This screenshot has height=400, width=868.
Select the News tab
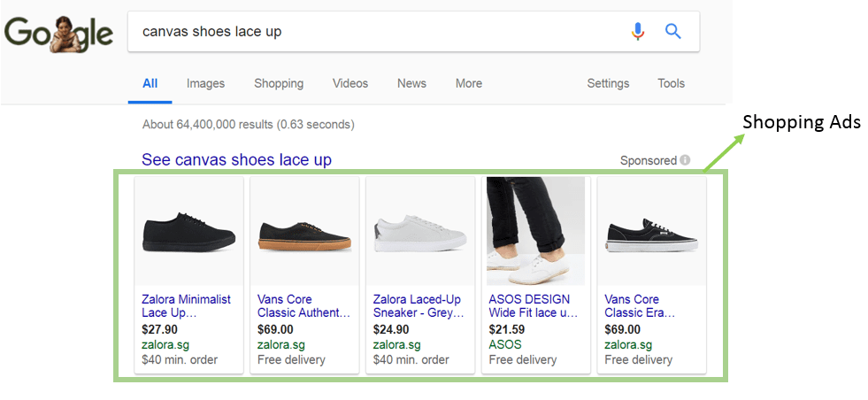[x=411, y=83]
